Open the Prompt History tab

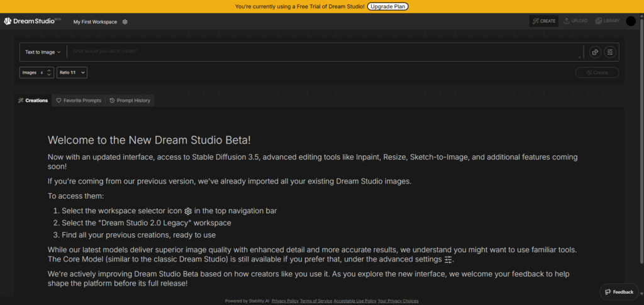coord(130,101)
